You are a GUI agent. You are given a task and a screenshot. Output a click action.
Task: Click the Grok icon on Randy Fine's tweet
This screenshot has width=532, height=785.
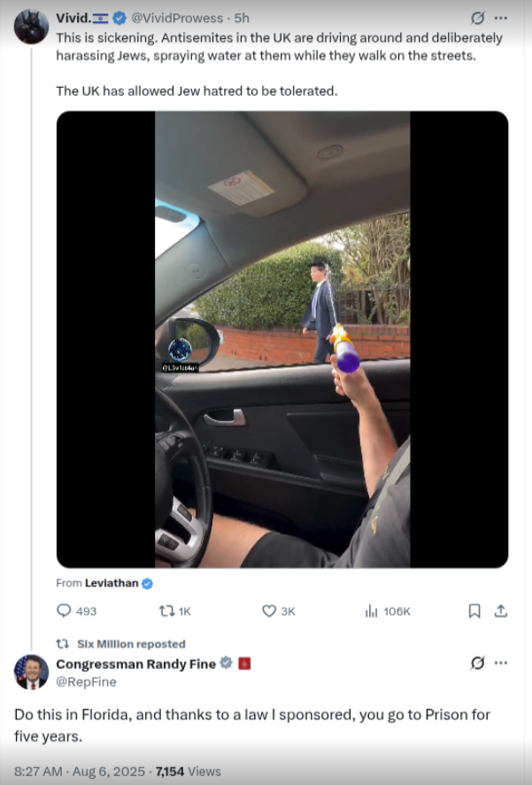(477, 663)
